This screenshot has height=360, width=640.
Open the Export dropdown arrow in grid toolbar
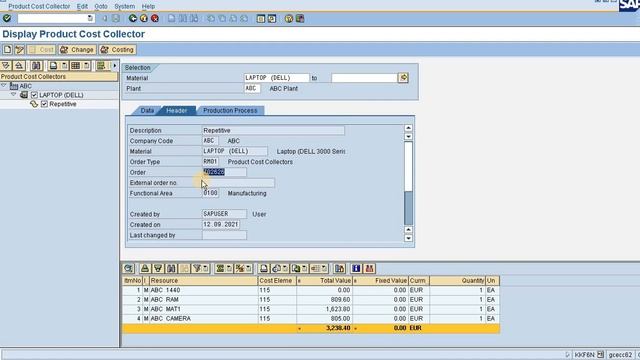pyautogui.click(x=304, y=269)
